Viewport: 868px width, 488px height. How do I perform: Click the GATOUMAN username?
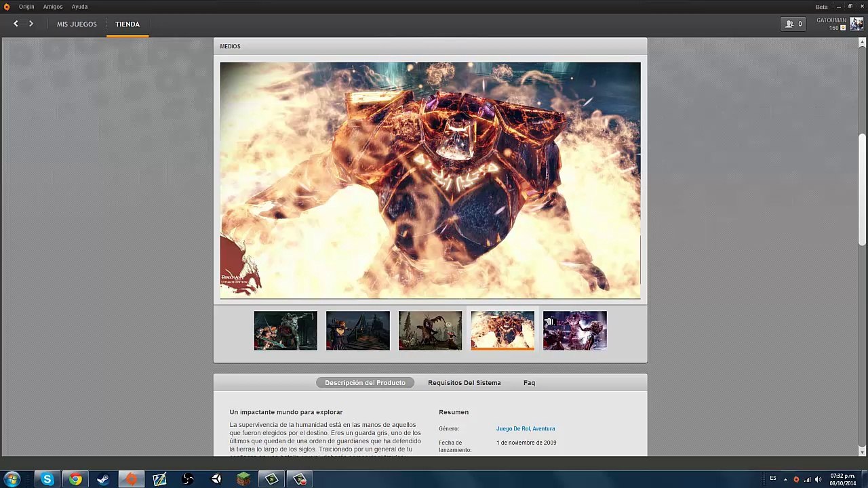pos(831,20)
